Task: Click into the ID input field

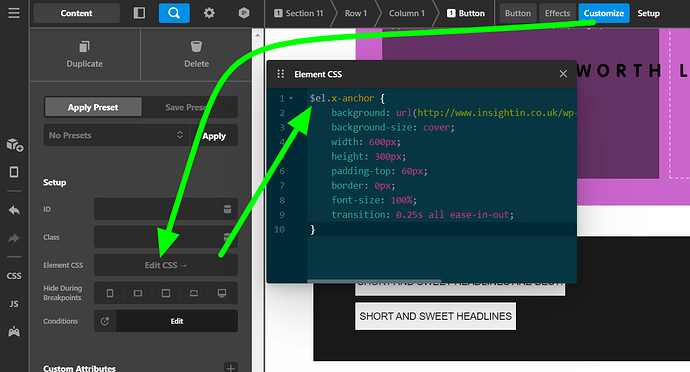Action: coord(166,209)
